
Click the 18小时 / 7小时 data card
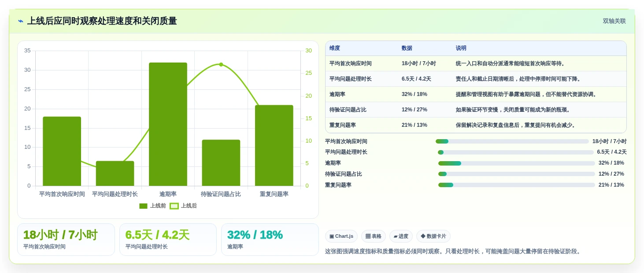pyautogui.click(x=66, y=240)
